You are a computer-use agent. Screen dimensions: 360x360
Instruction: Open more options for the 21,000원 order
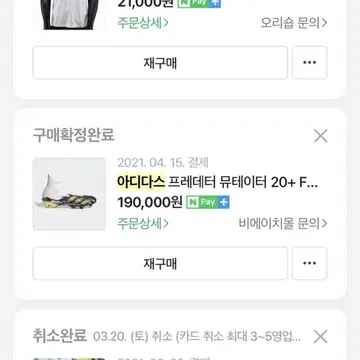click(x=310, y=63)
